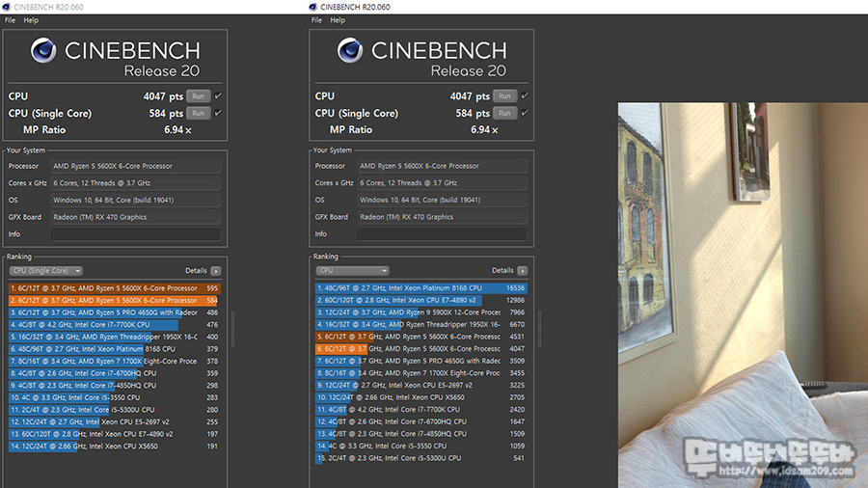Select Core i7-6700HQ row scoring 359
868x488 pixels.
point(114,373)
